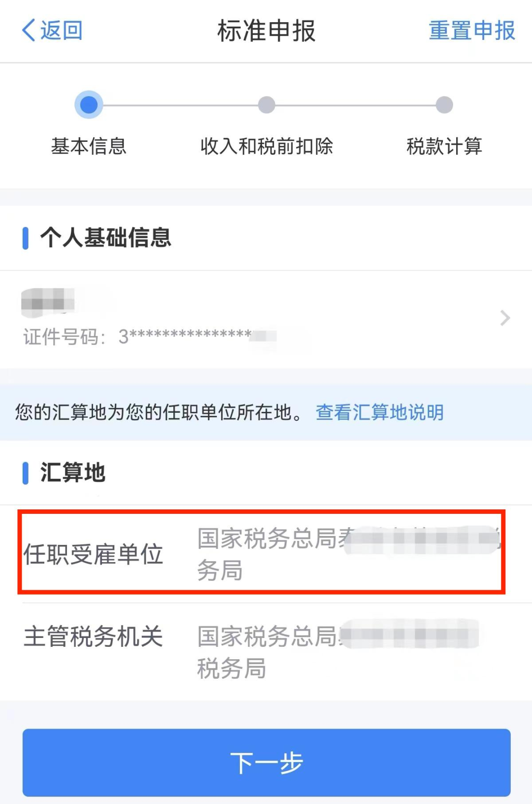Tap the 下一步 button
Image resolution: width=532 pixels, height=804 pixels.
(x=266, y=763)
